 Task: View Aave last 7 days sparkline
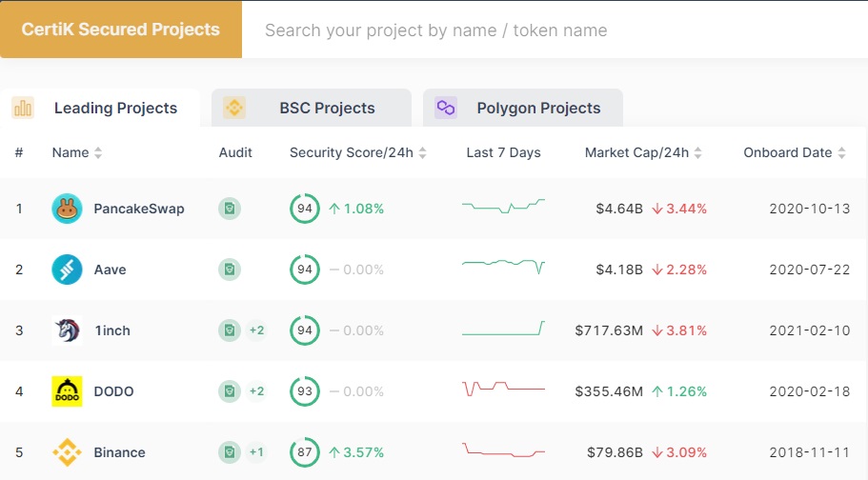pyautogui.click(x=503, y=267)
